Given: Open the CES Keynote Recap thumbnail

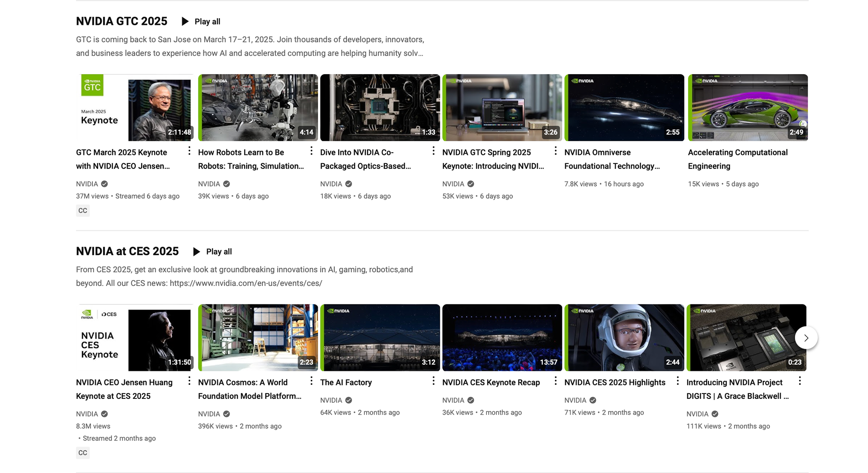Looking at the screenshot, I should [x=502, y=337].
